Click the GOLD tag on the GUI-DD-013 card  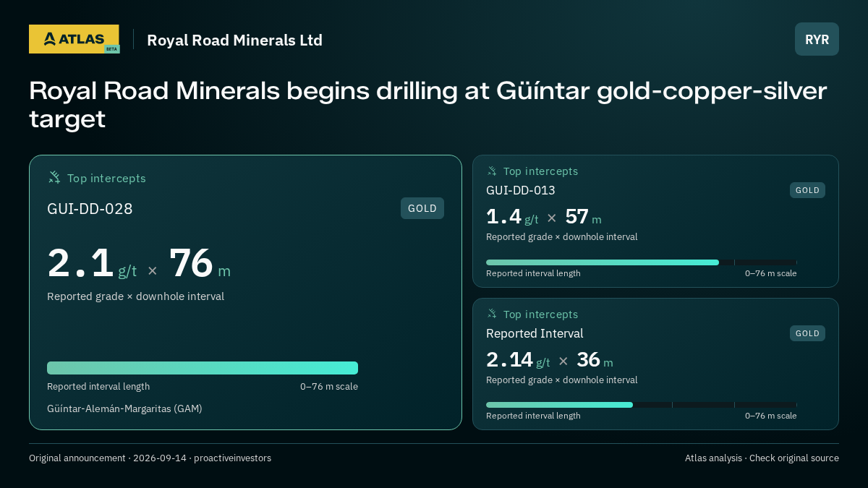click(x=807, y=190)
